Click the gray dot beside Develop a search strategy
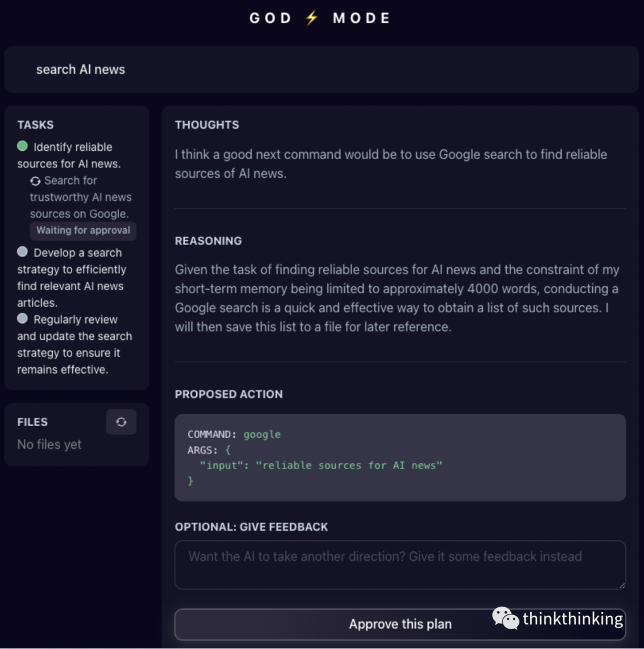The height and width of the screenshot is (649, 644). pyautogui.click(x=23, y=252)
